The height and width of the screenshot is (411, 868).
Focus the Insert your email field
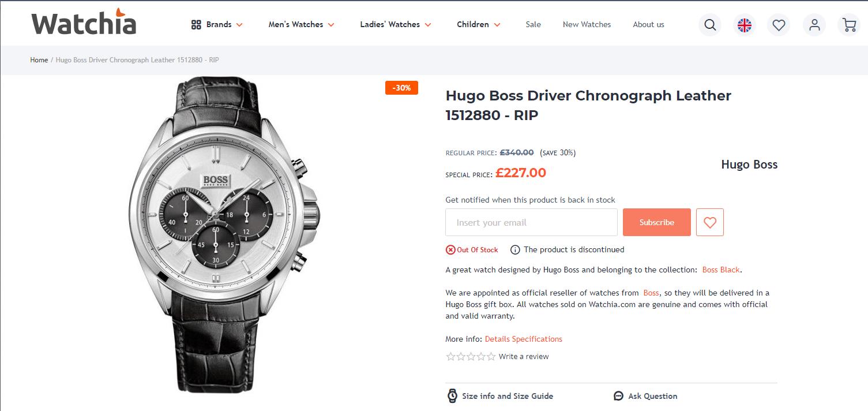531,222
